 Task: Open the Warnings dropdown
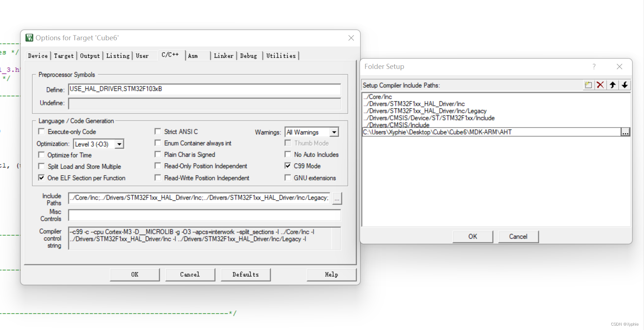(x=334, y=132)
